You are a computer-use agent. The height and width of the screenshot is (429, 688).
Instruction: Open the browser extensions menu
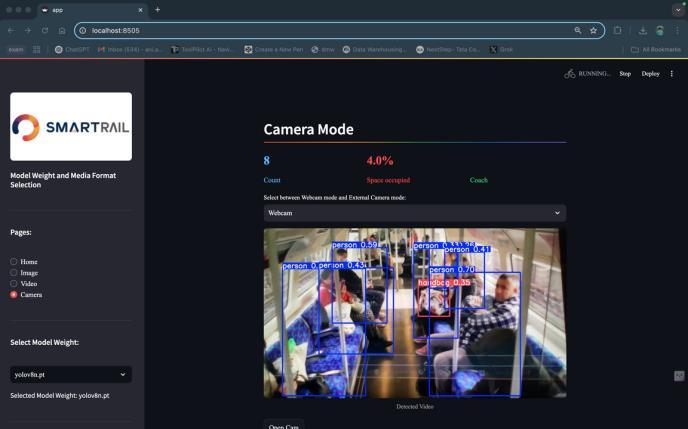[x=617, y=30]
